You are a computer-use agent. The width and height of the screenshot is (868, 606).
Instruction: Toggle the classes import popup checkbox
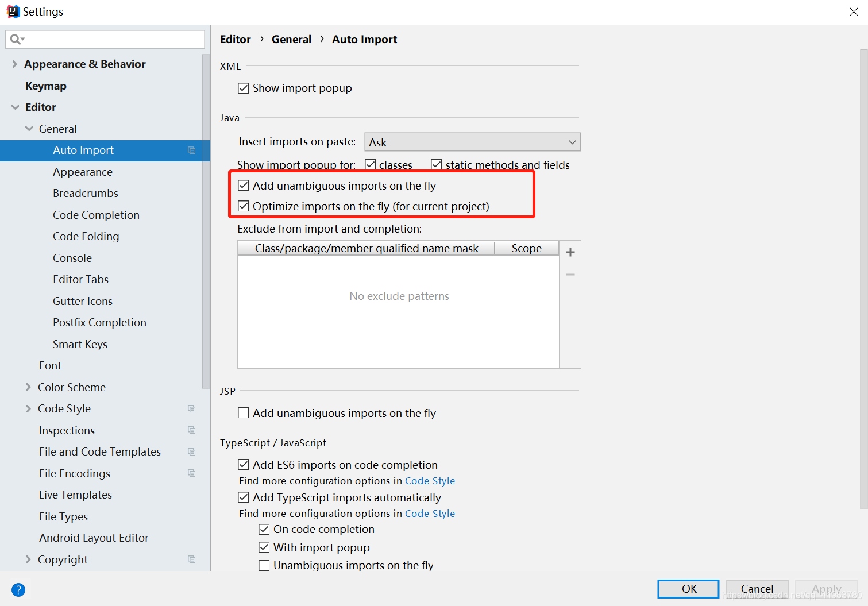click(x=370, y=165)
